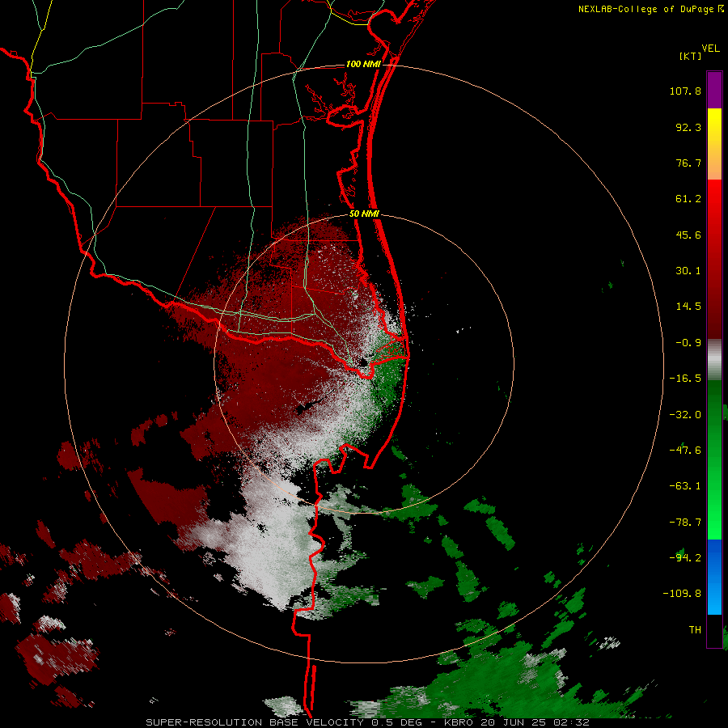Click the 107.8 velocity scale value
The image size is (728, 728).
coord(685,91)
